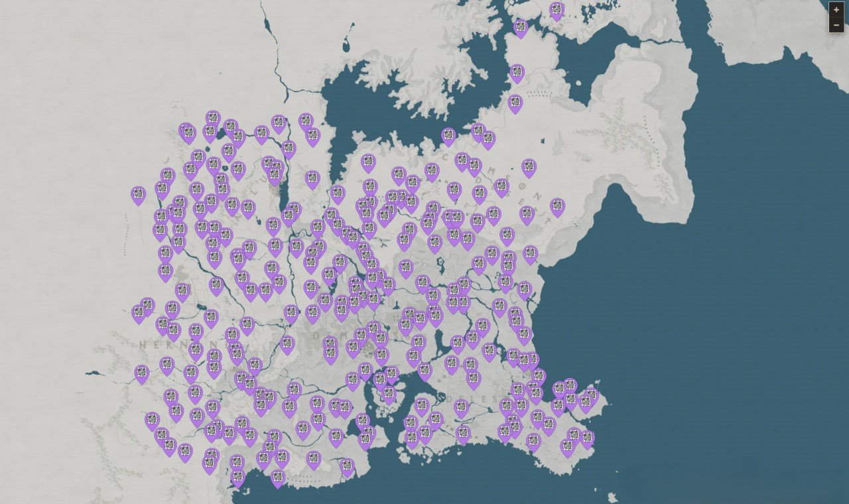The height and width of the screenshot is (504, 849).
Task: Click the southeasternmost marker on the coast
Action: pos(587,438)
